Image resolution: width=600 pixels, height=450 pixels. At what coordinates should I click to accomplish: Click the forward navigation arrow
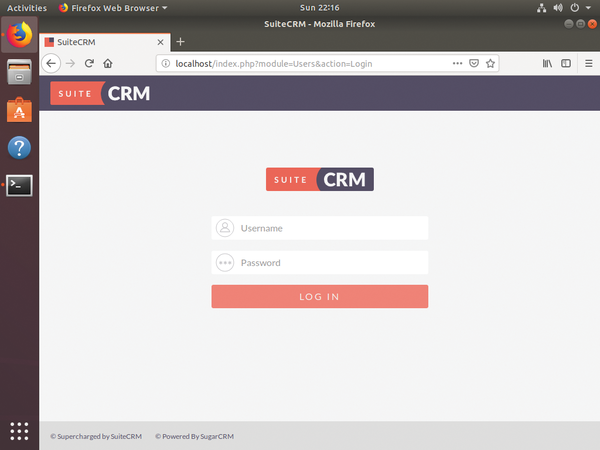click(x=70, y=64)
